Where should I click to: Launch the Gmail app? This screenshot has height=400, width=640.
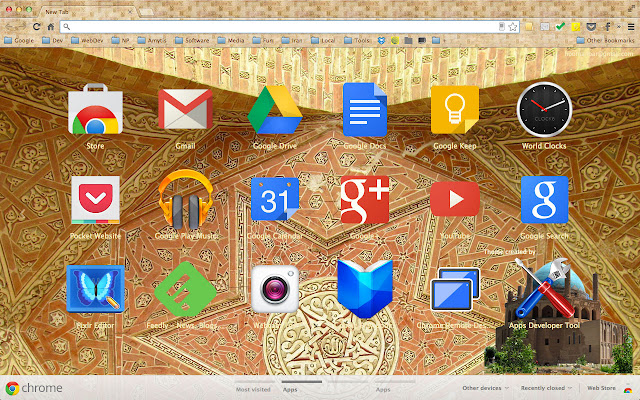(x=185, y=109)
